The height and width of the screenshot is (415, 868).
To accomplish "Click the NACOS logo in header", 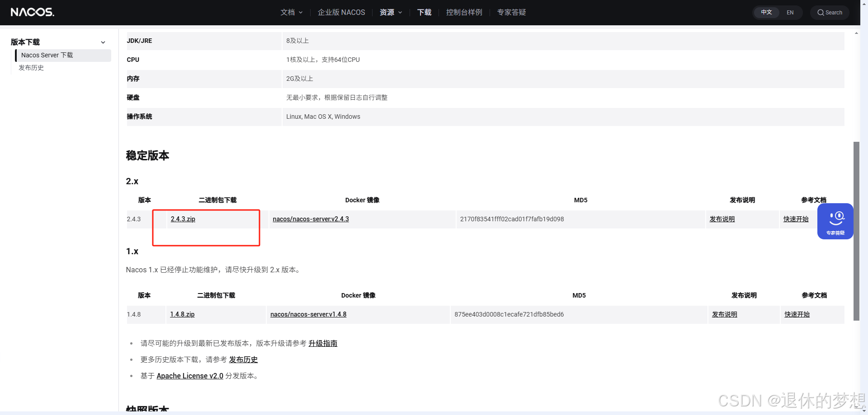I will point(32,12).
